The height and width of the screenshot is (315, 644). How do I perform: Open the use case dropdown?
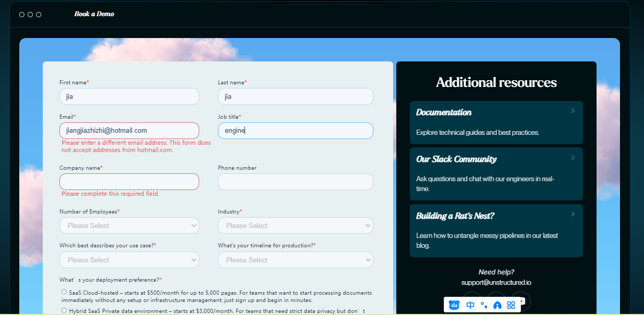(129, 260)
